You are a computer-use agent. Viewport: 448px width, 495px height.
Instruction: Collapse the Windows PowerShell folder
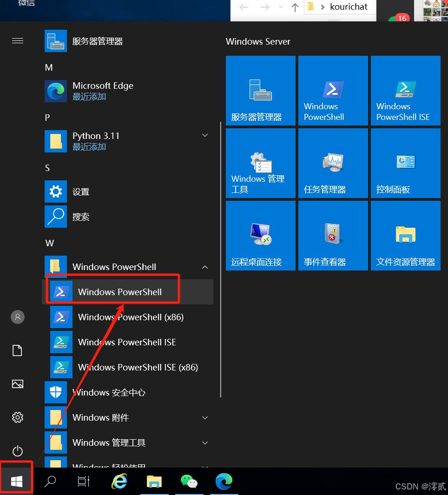point(205,267)
